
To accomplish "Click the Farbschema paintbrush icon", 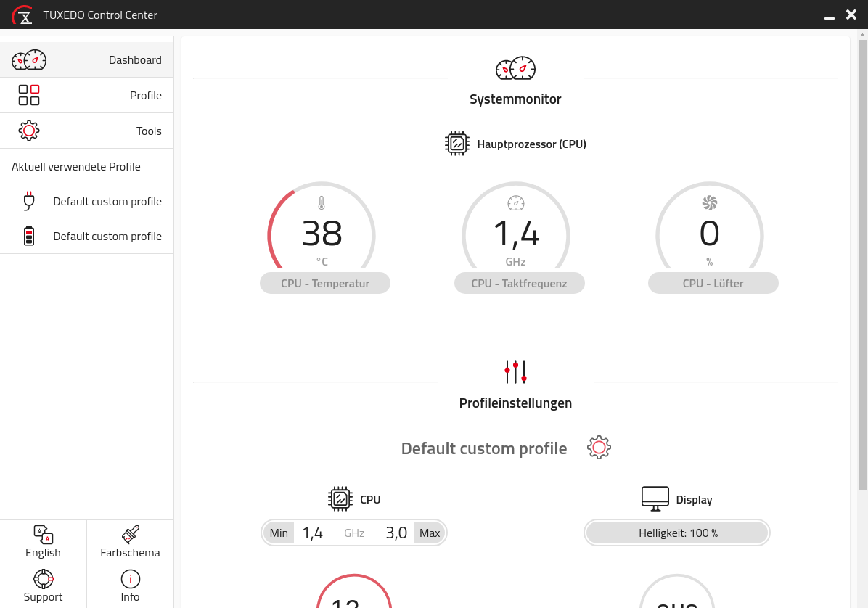I will point(130,535).
